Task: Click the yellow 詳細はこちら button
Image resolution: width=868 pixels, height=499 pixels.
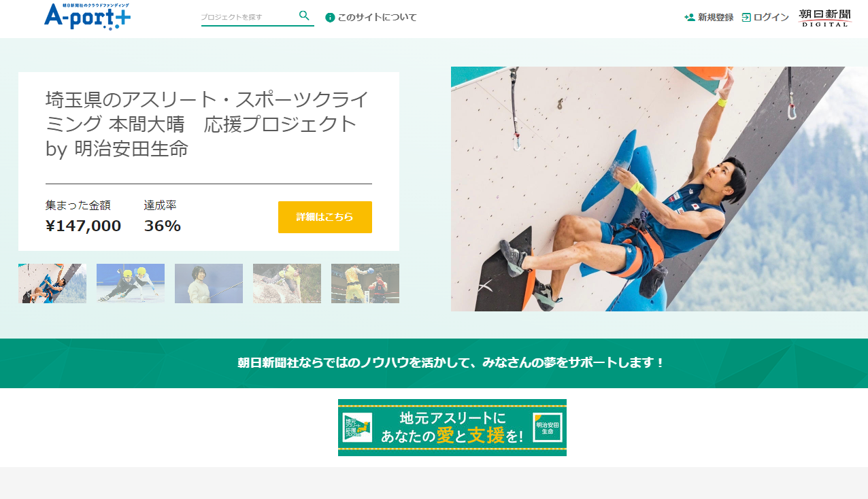Action: point(325,217)
